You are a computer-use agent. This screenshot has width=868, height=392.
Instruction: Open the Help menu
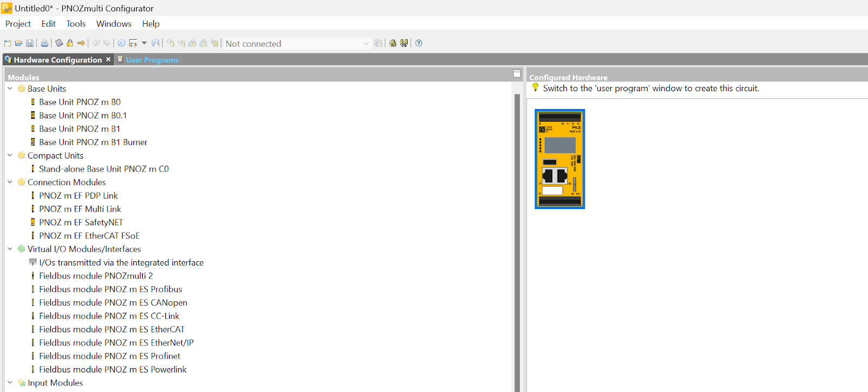point(151,24)
